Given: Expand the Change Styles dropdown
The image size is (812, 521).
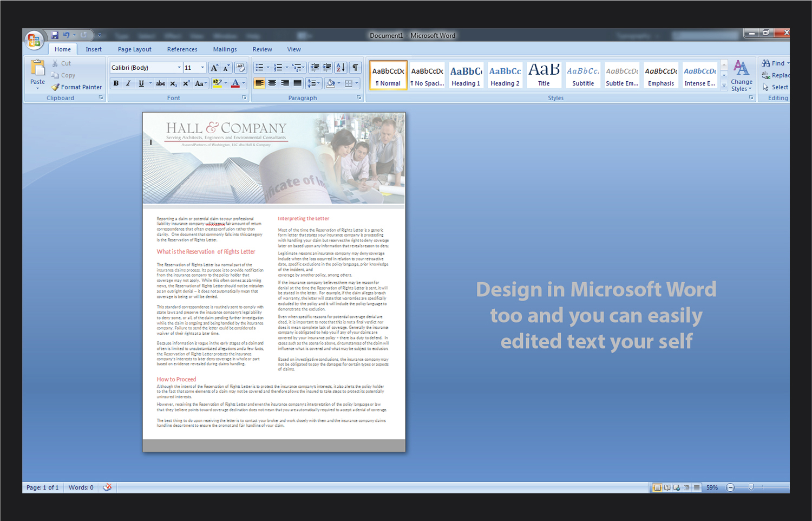Looking at the screenshot, I should pos(741,76).
